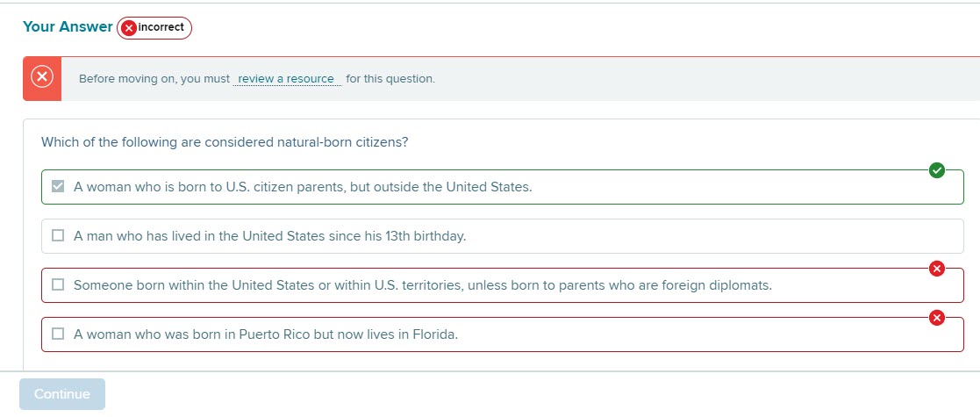980x417 pixels.
Task: Open the 'review a resource' link
Action: tap(287, 79)
